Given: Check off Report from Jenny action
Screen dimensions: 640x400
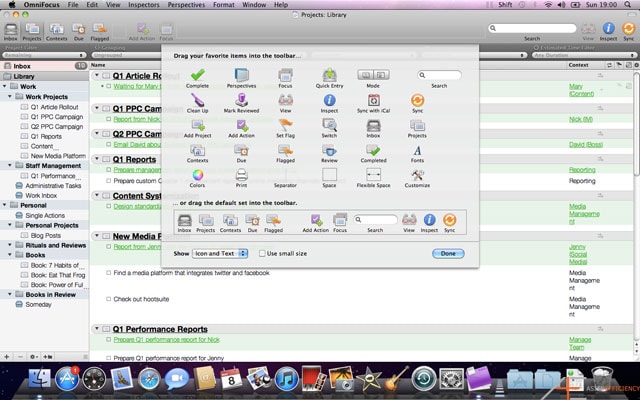Looking at the screenshot, I should point(109,247).
